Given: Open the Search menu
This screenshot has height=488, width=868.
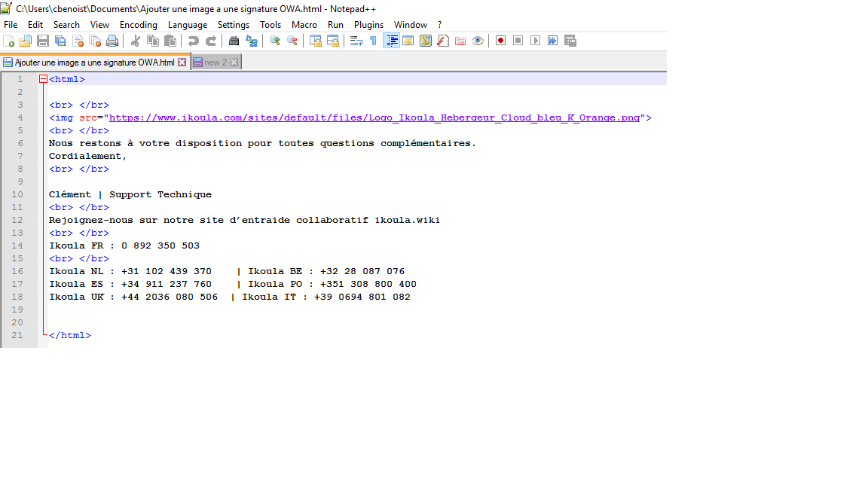Looking at the screenshot, I should tap(66, 25).
